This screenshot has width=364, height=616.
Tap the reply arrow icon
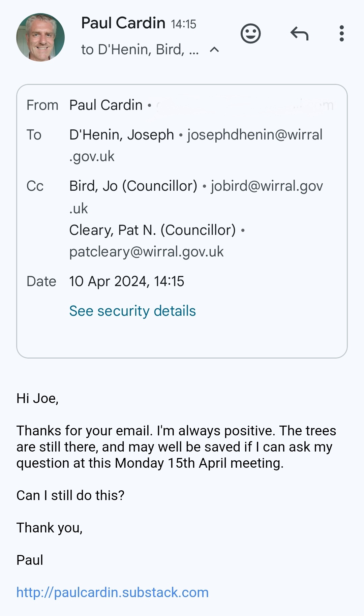[x=299, y=34]
